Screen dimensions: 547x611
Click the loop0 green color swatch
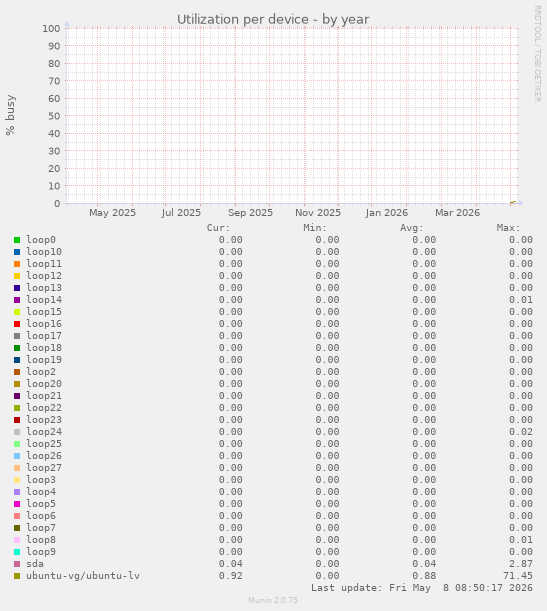coord(17,240)
